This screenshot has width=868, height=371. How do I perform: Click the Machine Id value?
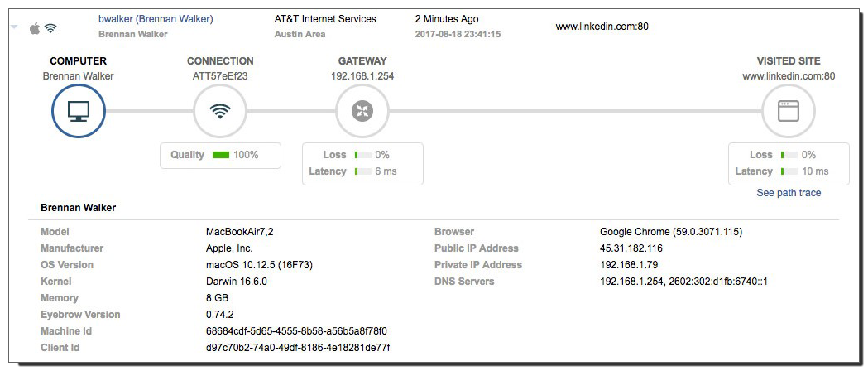pos(296,331)
